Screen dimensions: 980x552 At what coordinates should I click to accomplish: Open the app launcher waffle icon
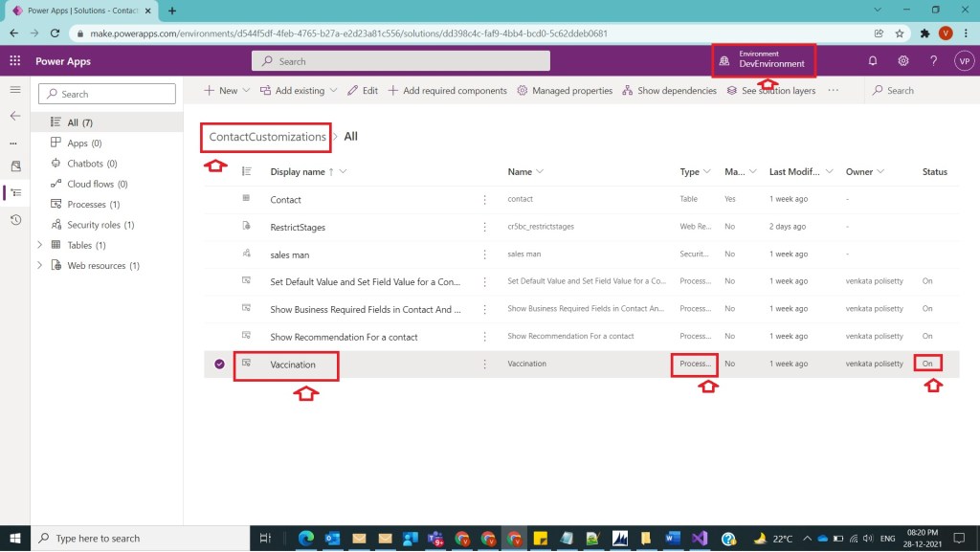tap(14, 60)
